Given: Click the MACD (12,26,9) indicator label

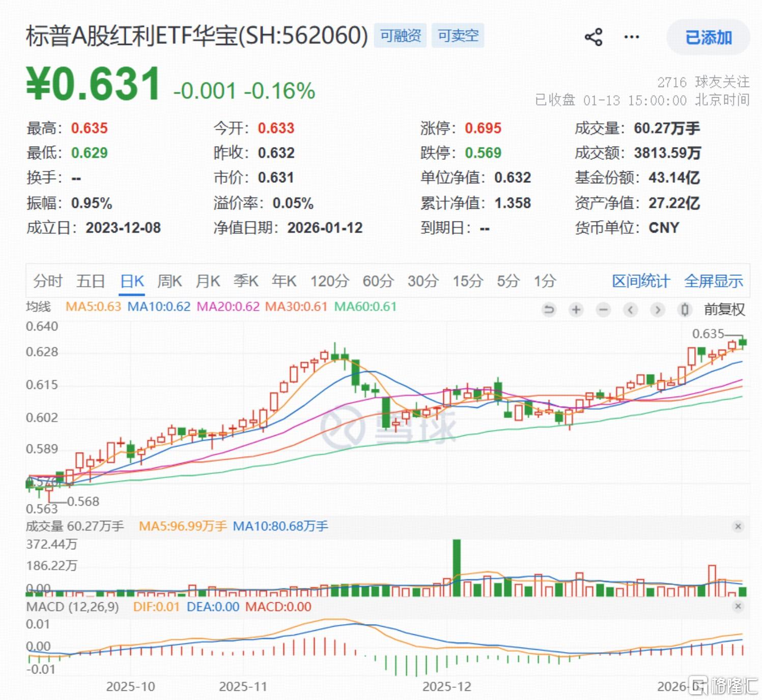Looking at the screenshot, I should [72, 606].
